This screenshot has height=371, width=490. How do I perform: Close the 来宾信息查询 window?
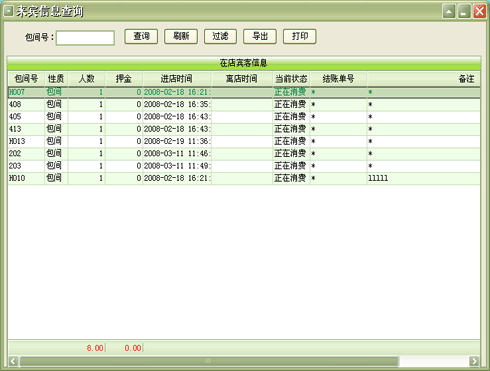[480, 12]
